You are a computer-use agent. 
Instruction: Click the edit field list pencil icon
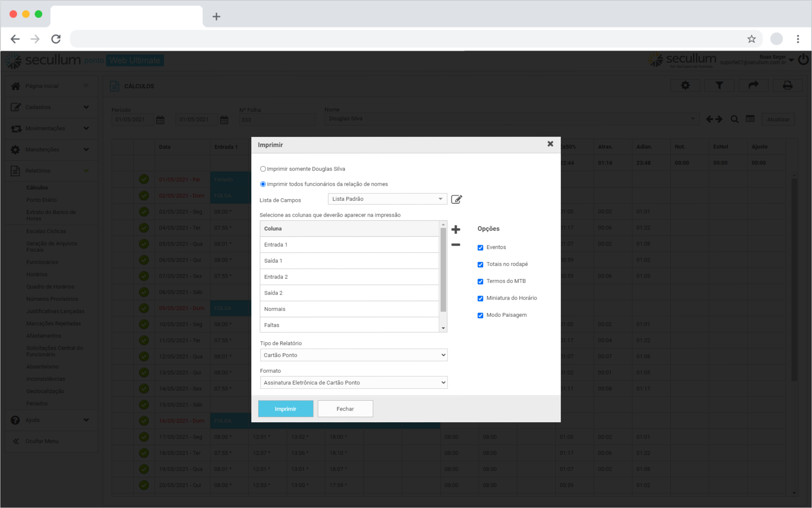(456, 199)
